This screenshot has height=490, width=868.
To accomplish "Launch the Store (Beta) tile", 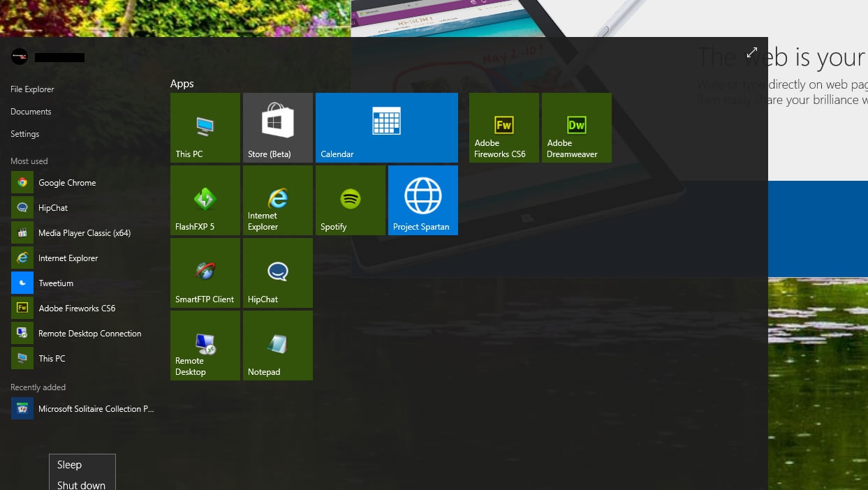I will [x=278, y=128].
